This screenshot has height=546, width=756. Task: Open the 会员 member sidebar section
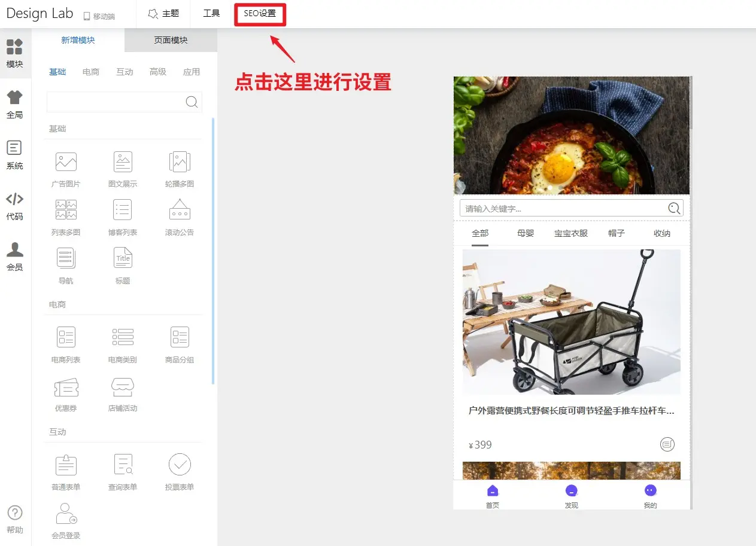(15, 257)
